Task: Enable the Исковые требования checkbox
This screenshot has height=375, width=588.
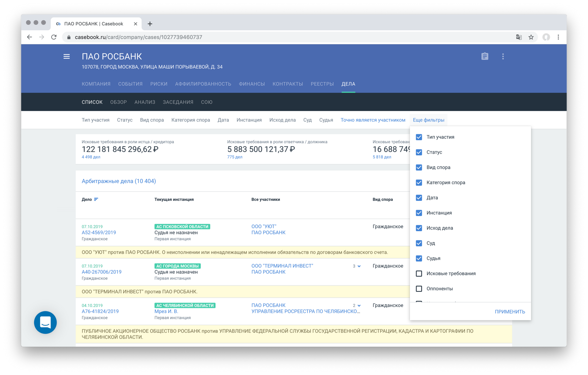Action: [x=419, y=273]
